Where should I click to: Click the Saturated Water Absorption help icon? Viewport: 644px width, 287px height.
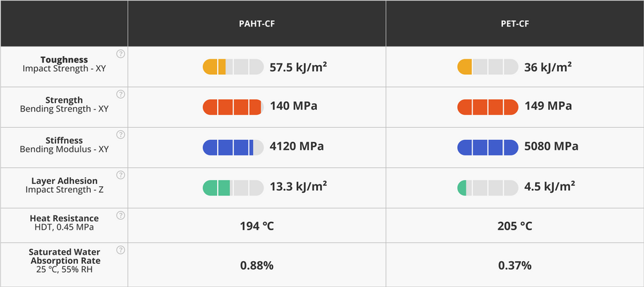tap(120, 250)
